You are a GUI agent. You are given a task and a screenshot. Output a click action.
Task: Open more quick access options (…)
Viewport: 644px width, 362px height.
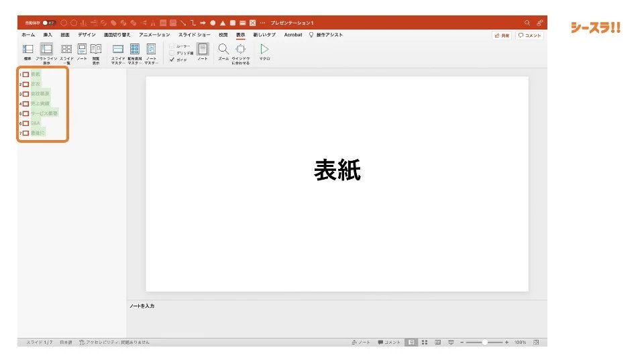pyautogui.click(x=262, y=23)
